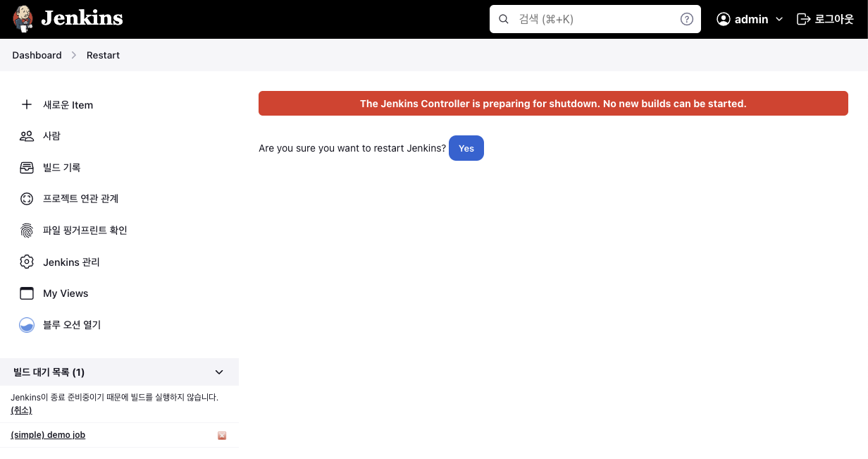This screenshot has width=868, height=459.
Task: Click the Blue Ocean wave icon
Action: 27,325
